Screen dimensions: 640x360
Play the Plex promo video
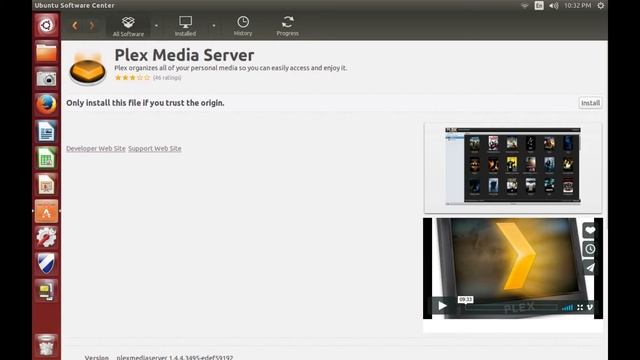(x=442, y=306)
